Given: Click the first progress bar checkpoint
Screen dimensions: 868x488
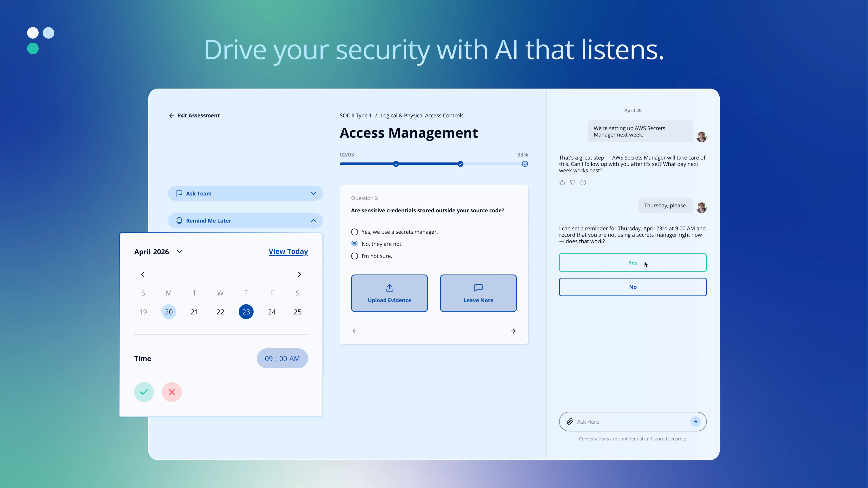Looking at the screenshot, I should coord(396,164).
